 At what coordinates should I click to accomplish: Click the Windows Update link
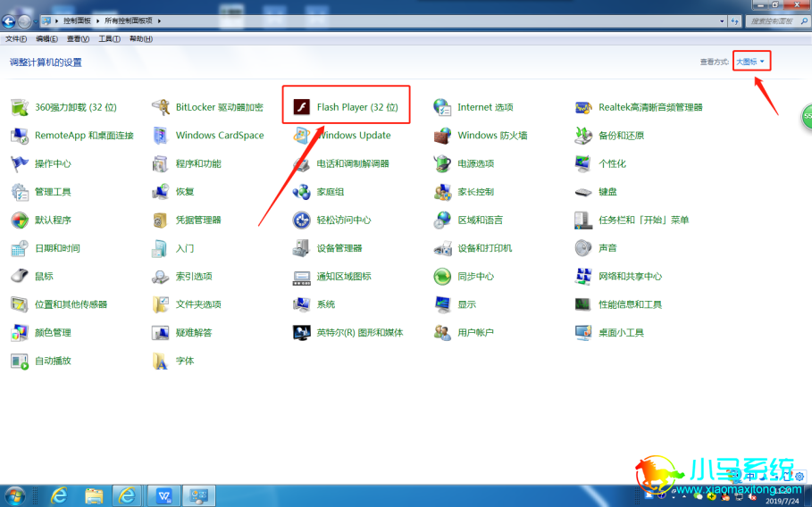(x=355, y=136)
